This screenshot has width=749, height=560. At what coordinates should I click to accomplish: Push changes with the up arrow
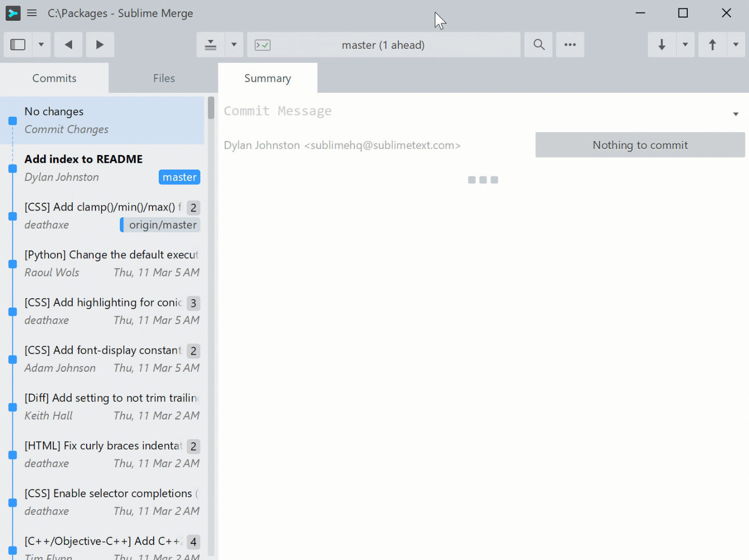(713, 45)
